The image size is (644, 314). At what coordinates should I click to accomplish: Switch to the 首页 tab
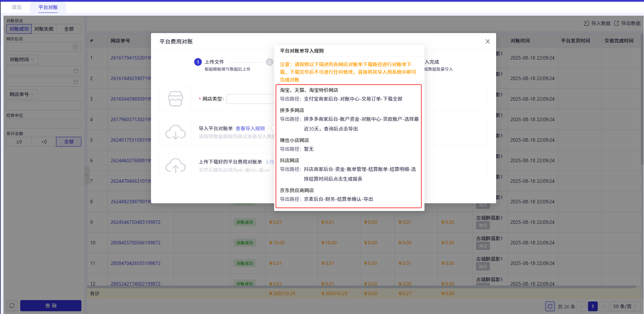[17, 7]
